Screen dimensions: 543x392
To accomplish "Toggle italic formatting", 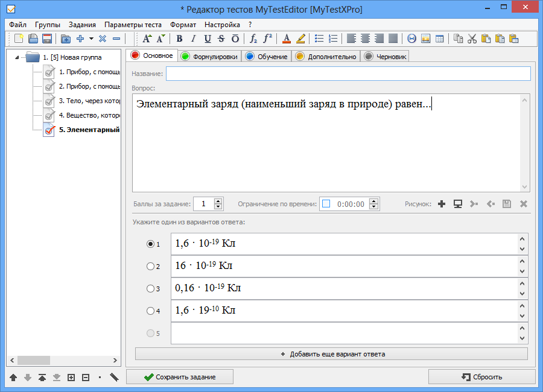I will pos(193,39).
